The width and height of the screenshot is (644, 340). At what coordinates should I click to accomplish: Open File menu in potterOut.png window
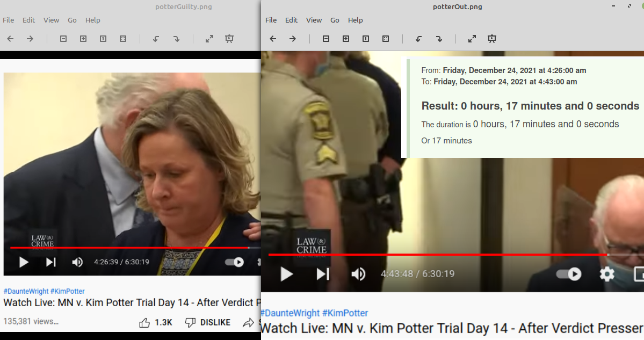click(x=271, y=20)
